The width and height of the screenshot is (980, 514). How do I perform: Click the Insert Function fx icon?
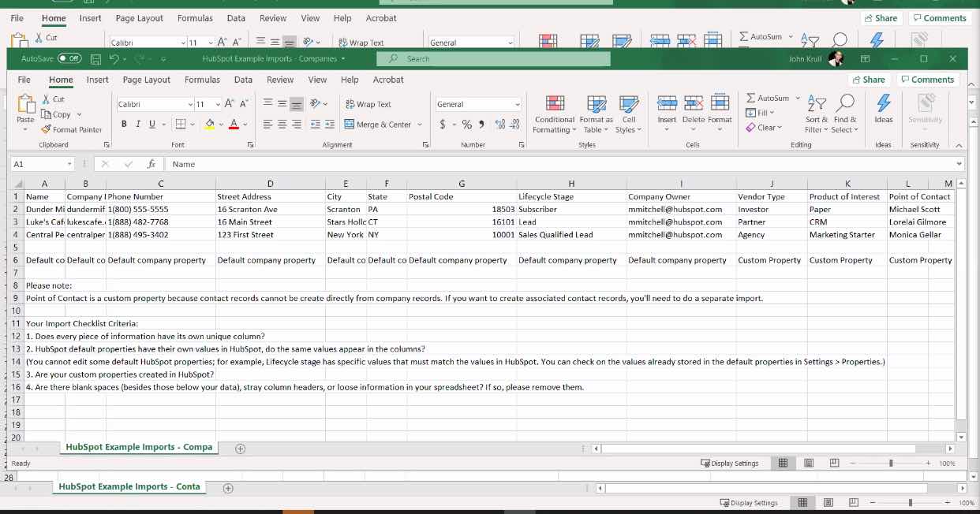point(151,164)
